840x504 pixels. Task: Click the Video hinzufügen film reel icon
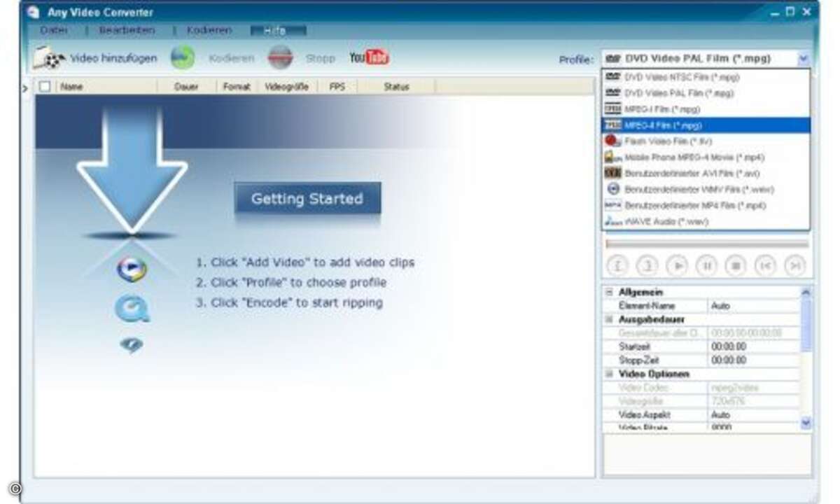tap(50, 59)
